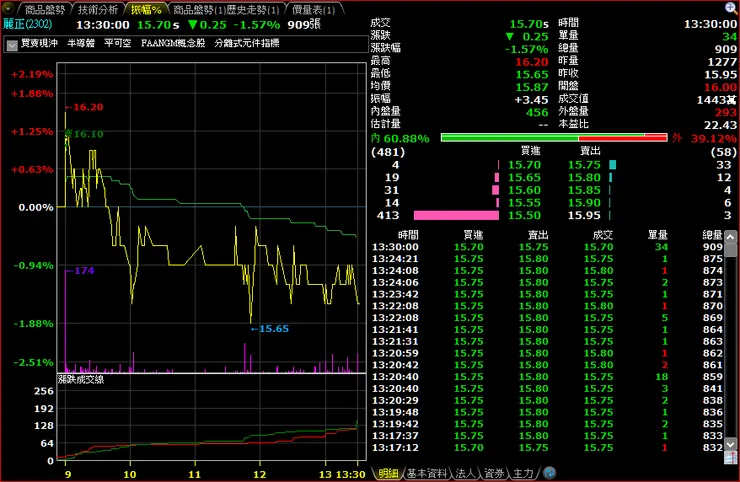
Task: Click the FAANGM概念股 tag
Action: [x=173, y=43]
